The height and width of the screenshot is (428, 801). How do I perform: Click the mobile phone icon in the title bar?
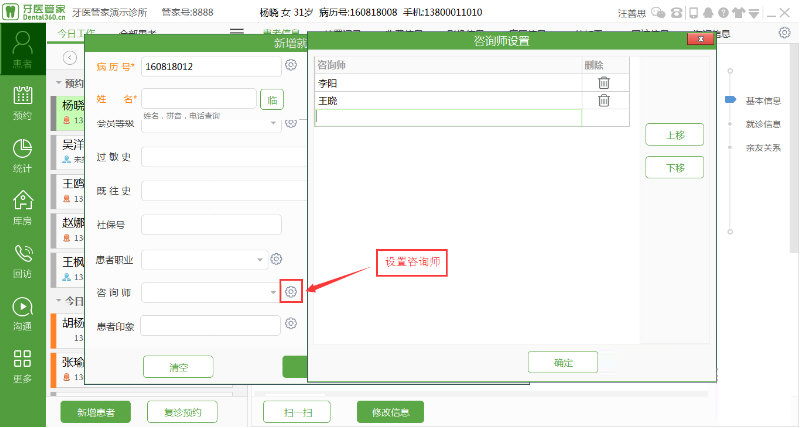(x=693, y=13)
